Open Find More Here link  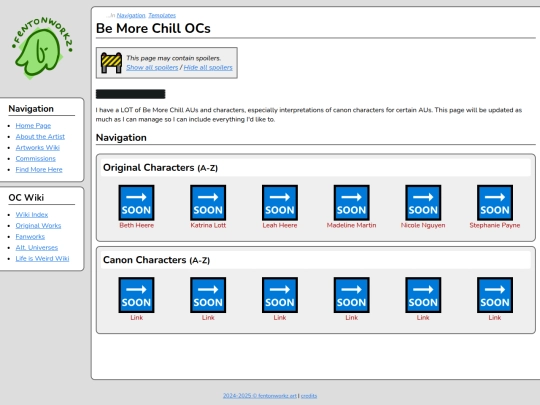click(x=39, y=170)
